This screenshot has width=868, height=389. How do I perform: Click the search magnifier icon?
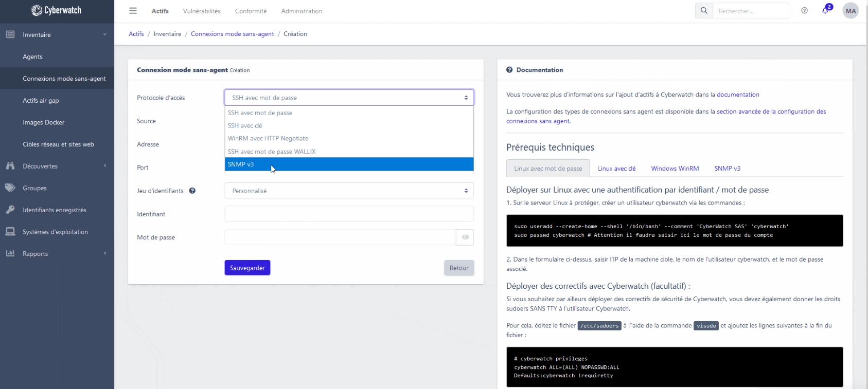[704, 11]
